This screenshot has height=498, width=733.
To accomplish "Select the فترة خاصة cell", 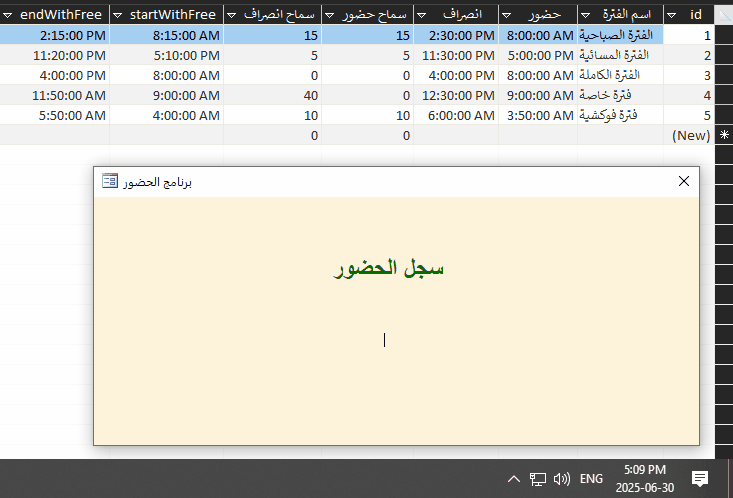I will coord(620,95).
